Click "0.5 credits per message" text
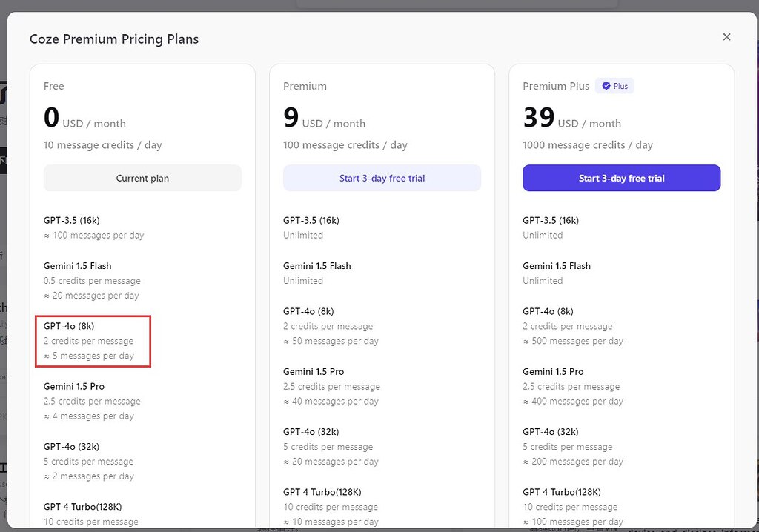Screen dimensions: 759x532 (x=92, y=281)
